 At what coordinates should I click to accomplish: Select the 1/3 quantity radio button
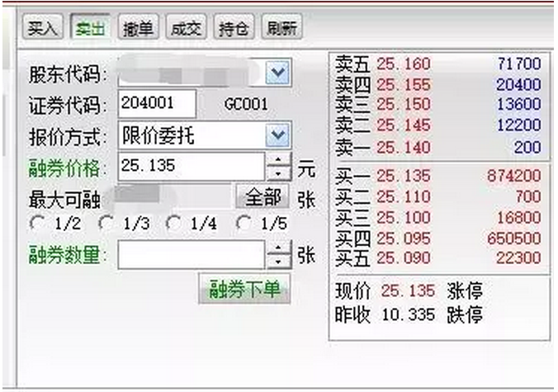[105, 223]
